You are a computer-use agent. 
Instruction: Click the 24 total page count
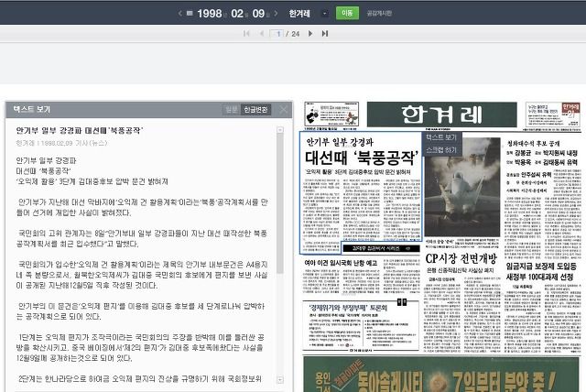click(295, 34)
